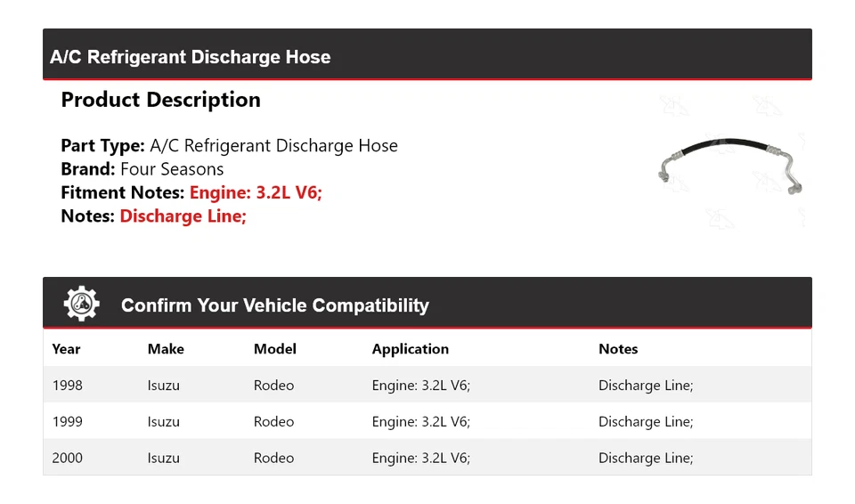Click Discharge Line note in 1998 row

tap(645, 386)
